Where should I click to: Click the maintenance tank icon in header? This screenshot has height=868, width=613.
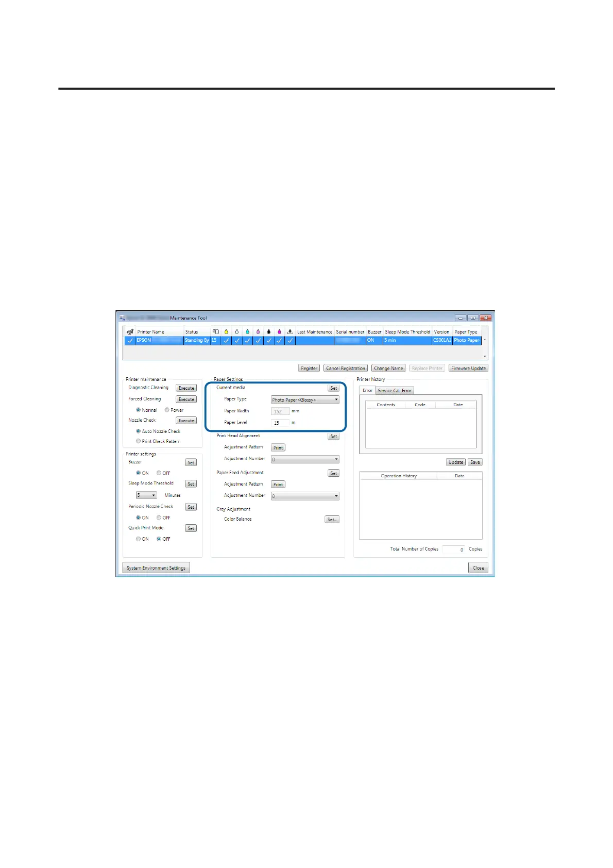tap(290, 331)
